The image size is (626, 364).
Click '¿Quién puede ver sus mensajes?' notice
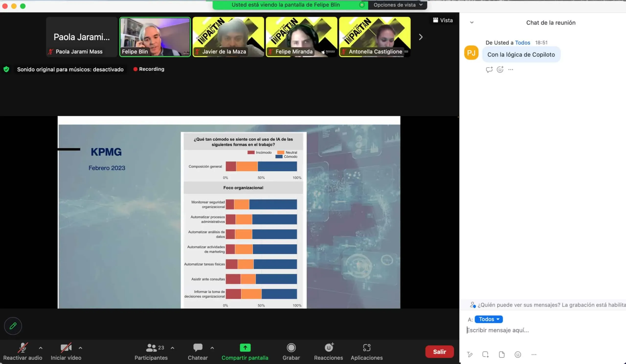(548, 305)
